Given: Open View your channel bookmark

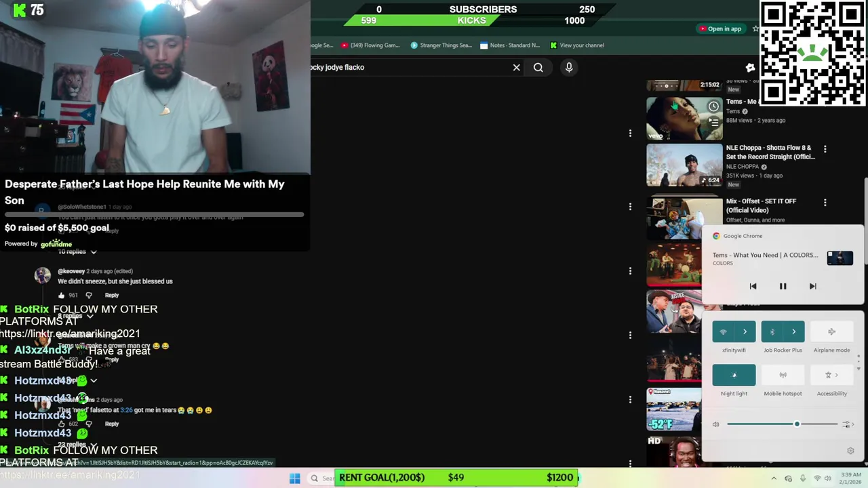Looking at the screenshot, I should click(577, 45).
